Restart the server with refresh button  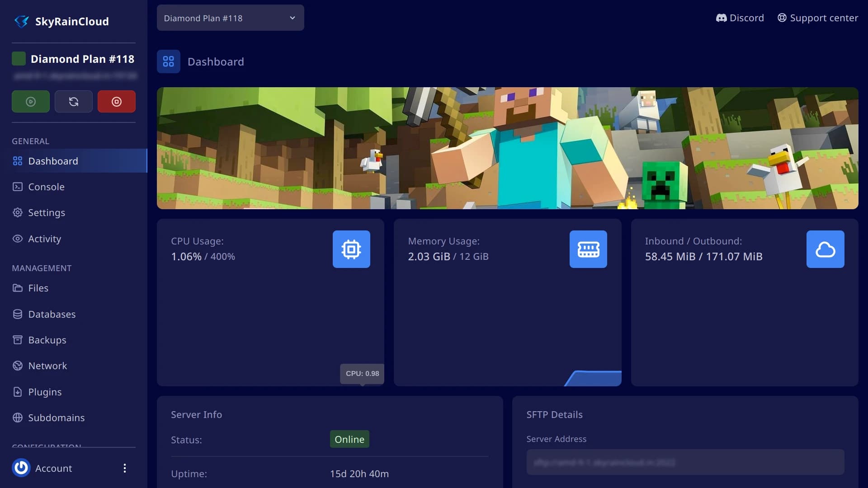tap(74, 102)
